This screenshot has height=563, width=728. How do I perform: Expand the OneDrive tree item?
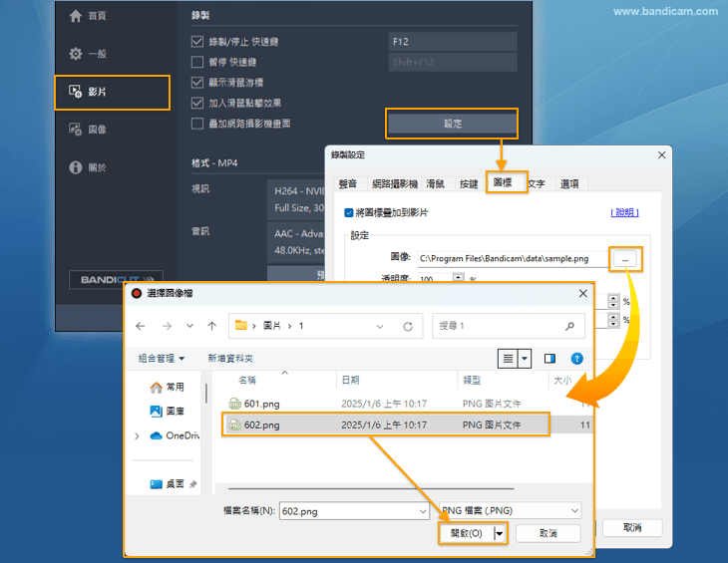[x=137, y=435]
